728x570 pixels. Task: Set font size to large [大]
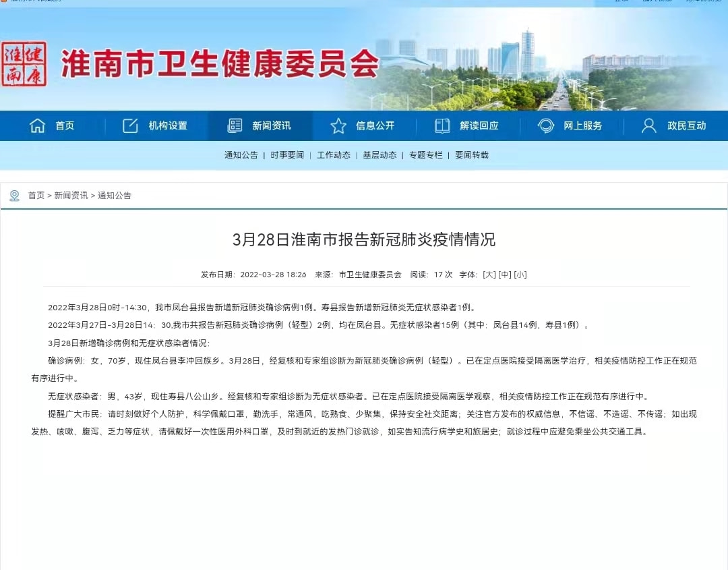489,275
